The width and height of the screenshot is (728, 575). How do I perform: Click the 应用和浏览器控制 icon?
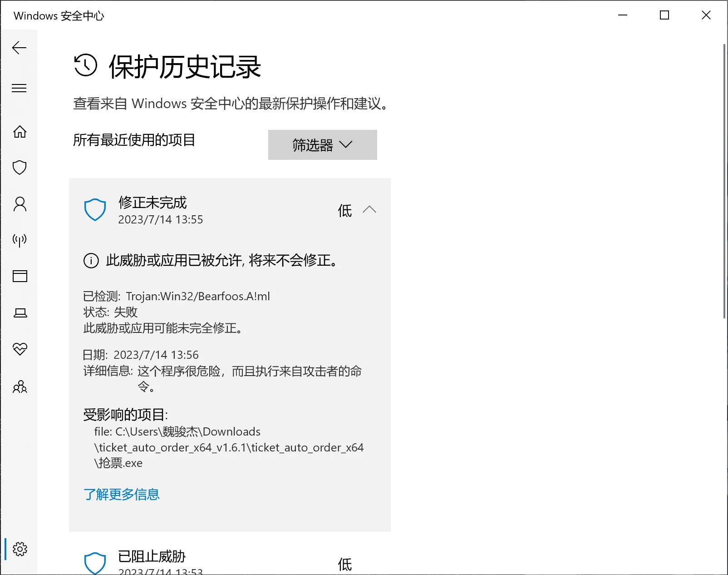[20, 276]
